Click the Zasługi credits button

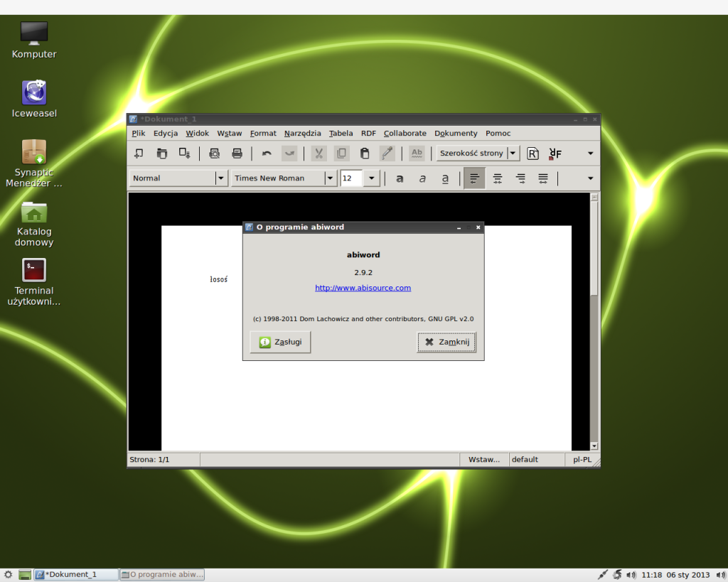click(280, 342)
